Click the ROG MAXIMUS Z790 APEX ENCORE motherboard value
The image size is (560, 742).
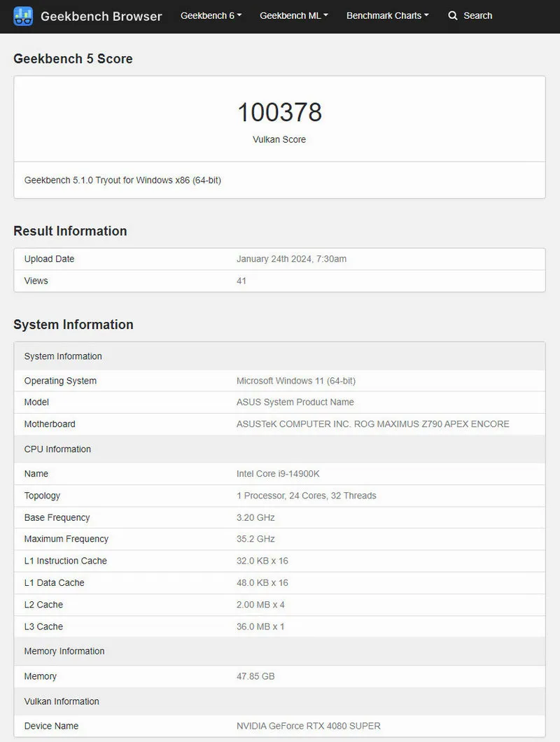372,424
